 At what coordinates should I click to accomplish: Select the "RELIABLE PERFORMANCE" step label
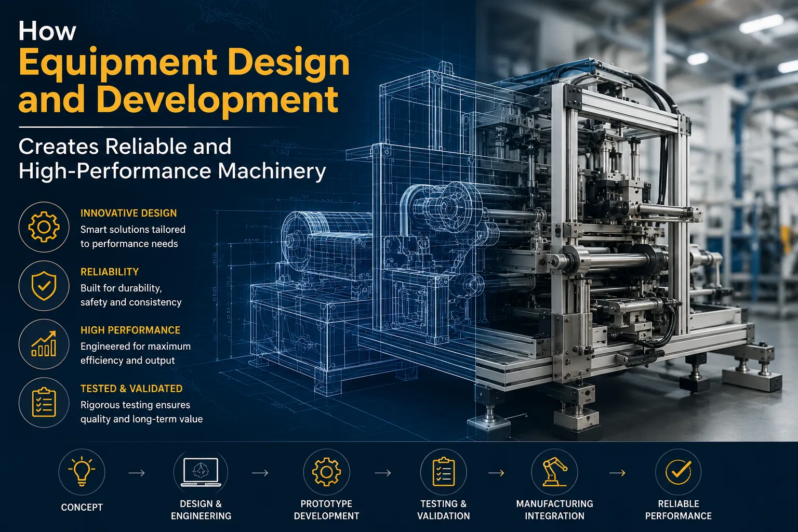pyautogui.click(x=679, y=510)
